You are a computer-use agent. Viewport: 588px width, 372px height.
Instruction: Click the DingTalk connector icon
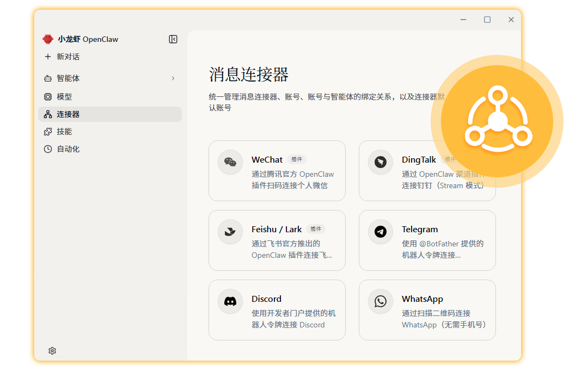(380, 162)
